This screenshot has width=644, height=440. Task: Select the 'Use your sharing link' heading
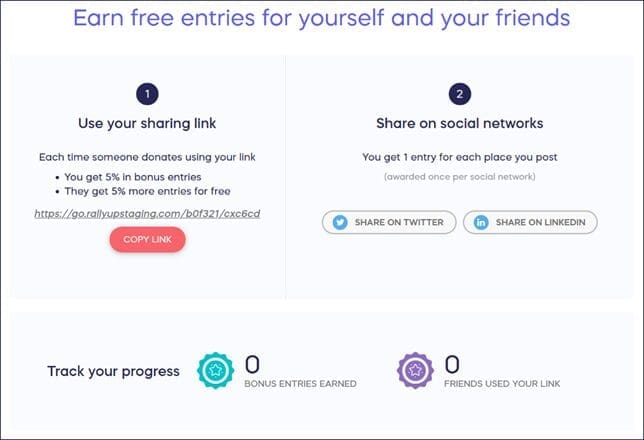147,123
